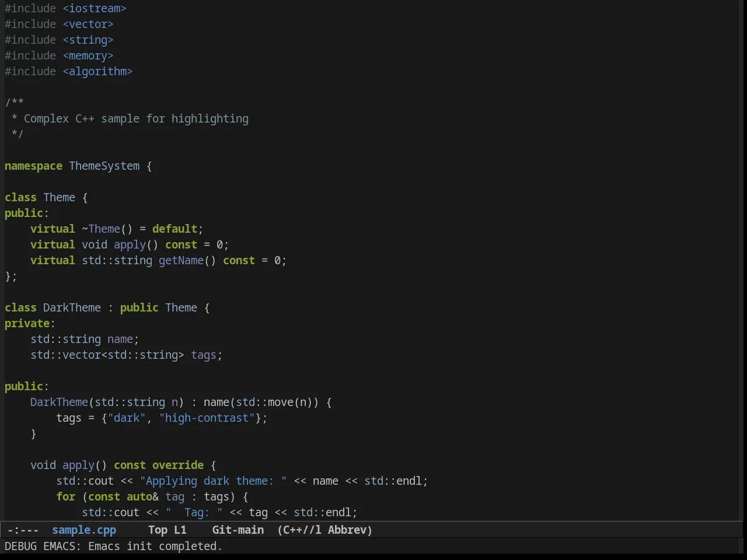Click the string literal "dark"
747x560 pixels.
127,418
